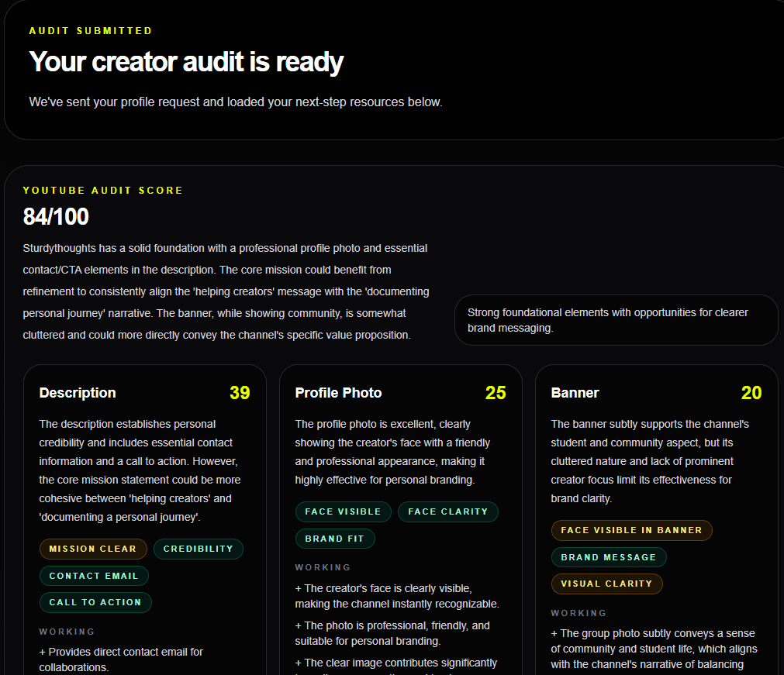Select the FACE CLARITY tag
Viewport: 784px width, 675px height.
pos(448,511)
